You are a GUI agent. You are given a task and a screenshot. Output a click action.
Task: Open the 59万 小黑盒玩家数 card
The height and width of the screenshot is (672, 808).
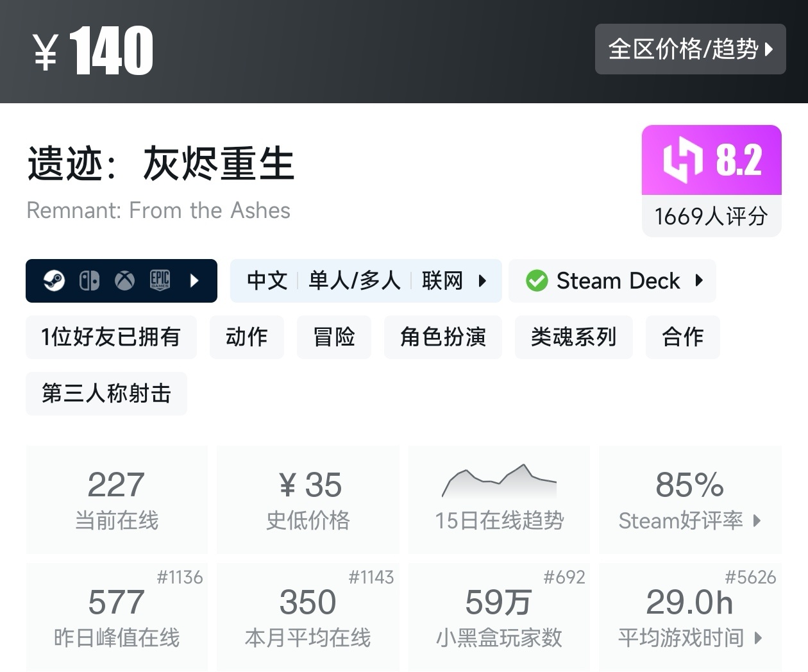(500, 617)
